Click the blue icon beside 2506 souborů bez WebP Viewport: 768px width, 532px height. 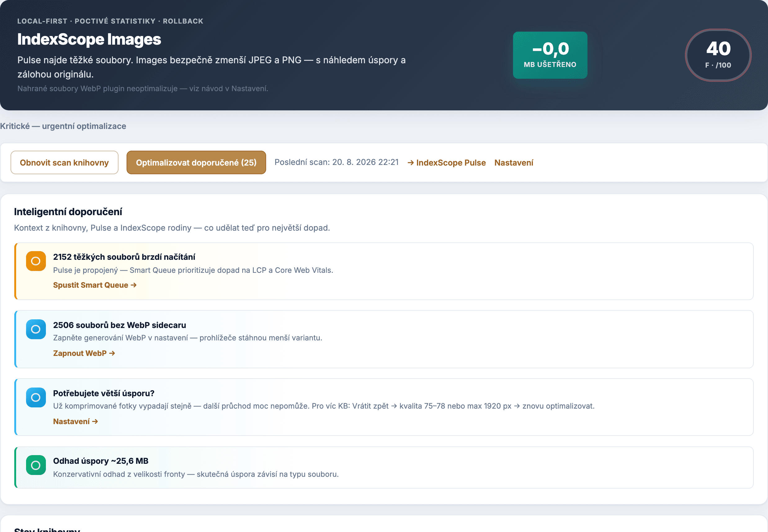click(x=36, y=329)
